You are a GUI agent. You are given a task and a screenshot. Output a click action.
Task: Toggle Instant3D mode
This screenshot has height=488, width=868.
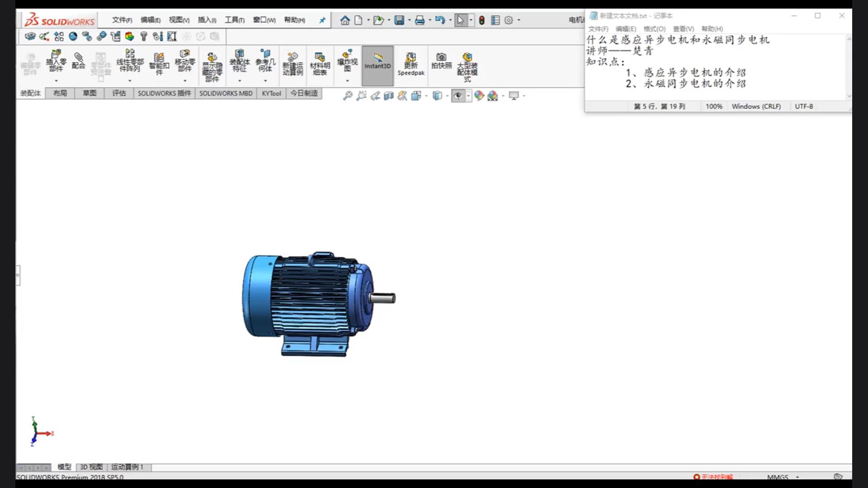tap(377, 66)
